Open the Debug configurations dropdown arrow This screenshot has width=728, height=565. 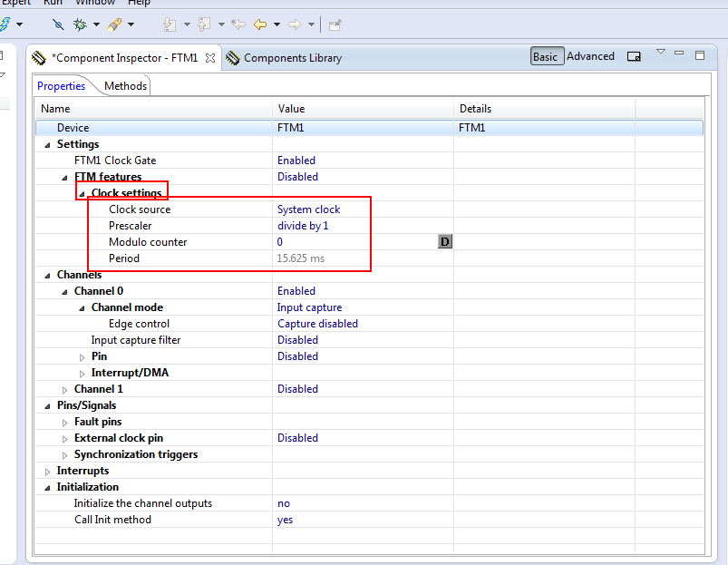coord(97,24)
